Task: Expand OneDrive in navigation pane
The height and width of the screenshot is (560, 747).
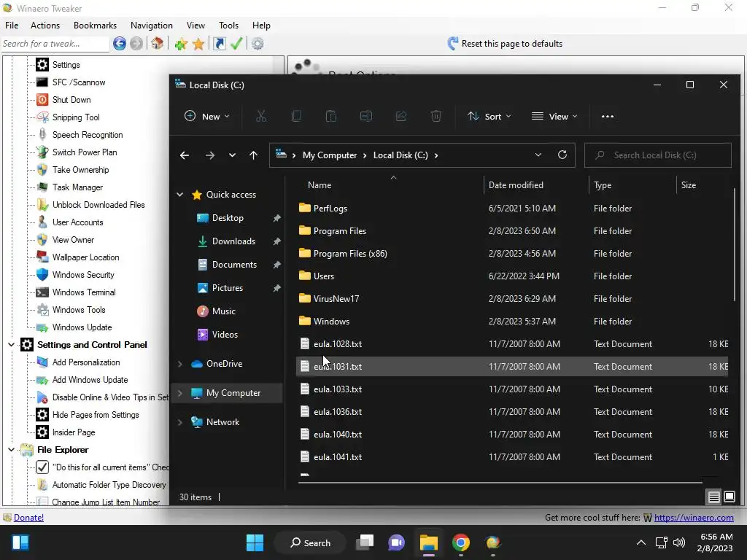Action: [x=180, y=364]
